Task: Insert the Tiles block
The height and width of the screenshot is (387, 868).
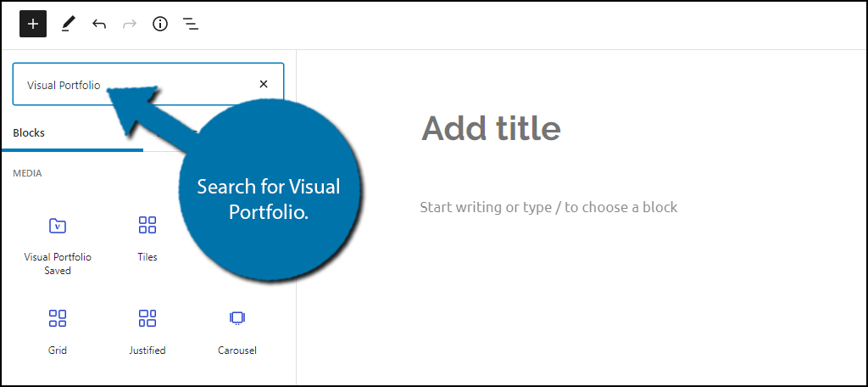Action: tap(147, 239)
